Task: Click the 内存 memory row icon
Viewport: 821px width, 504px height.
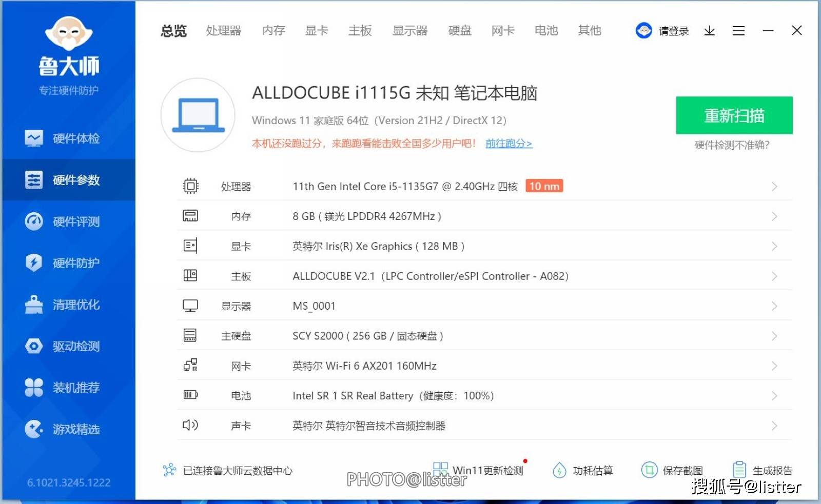Action: pos(190,216)
